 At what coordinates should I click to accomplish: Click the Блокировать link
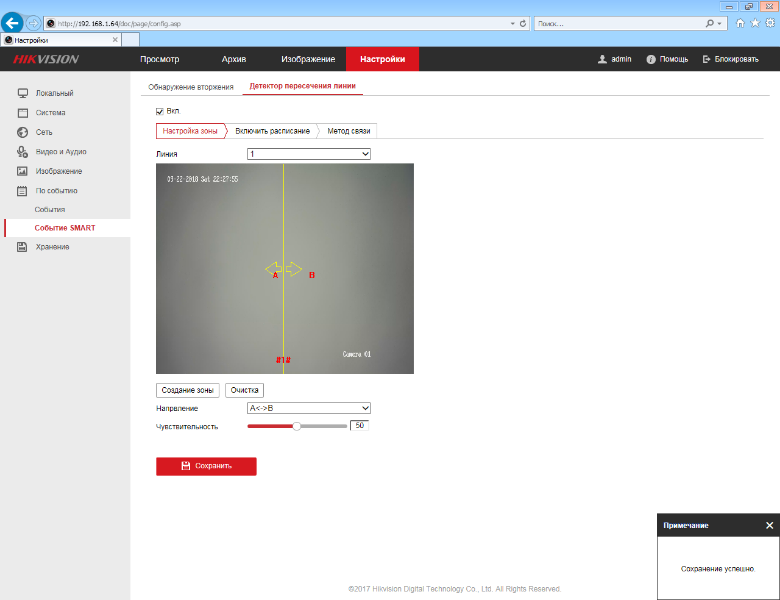pyautogui.click(x=737, y=59)
